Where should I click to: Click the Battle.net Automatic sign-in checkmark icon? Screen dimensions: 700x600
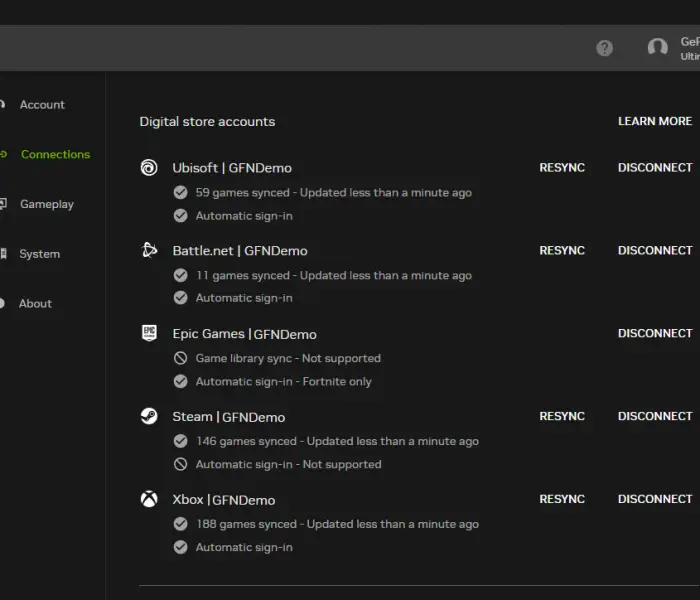tap(180, 297)
